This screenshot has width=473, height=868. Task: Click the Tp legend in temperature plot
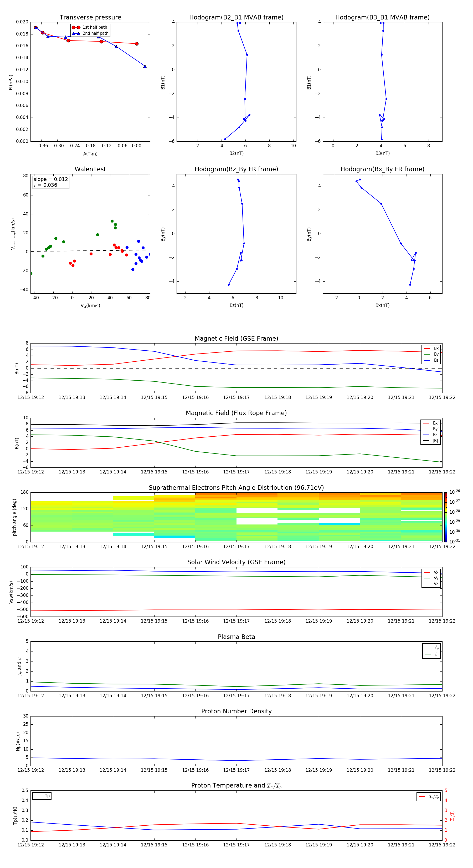(x=42, y=796)
